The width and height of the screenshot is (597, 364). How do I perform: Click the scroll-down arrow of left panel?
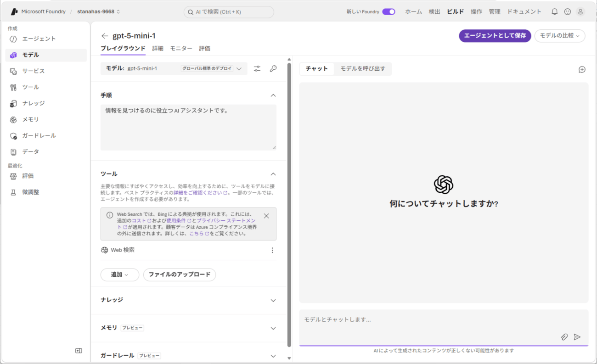tap(289, 358)
